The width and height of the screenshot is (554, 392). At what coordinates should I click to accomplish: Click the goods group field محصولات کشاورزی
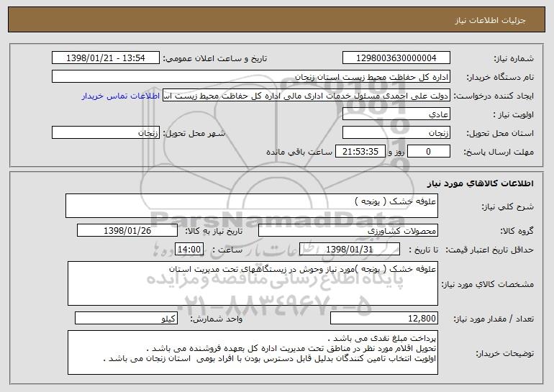click(348, 231)
